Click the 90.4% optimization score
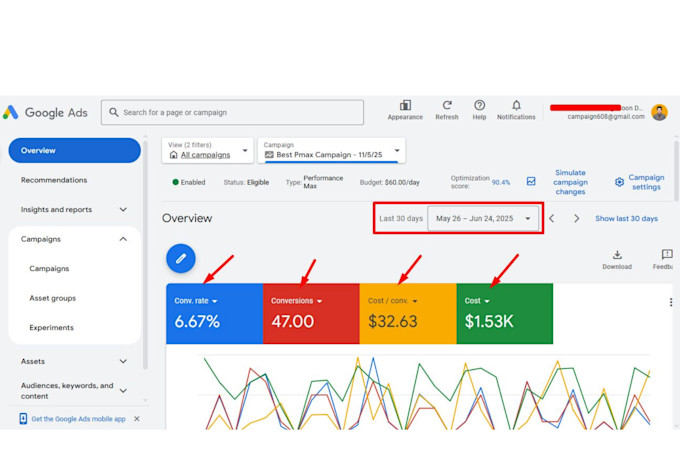The width and height of the screenshot is (680, 459). (x=500, y=182)
